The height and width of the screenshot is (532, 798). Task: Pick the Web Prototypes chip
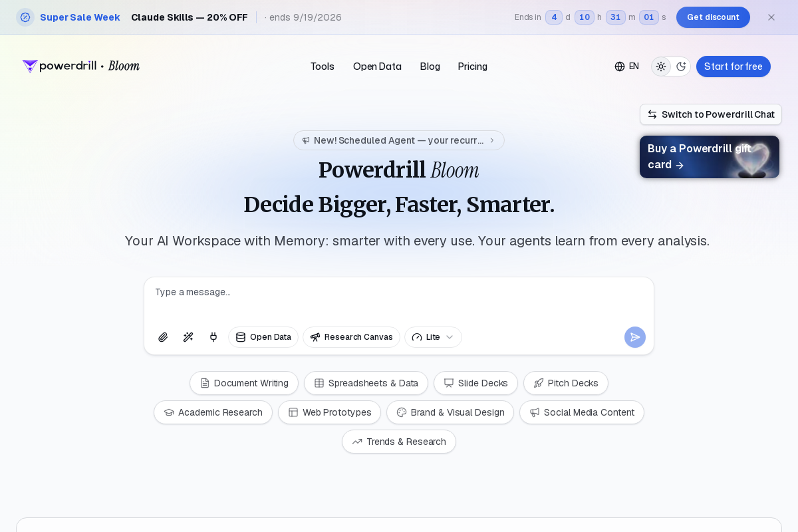coord(329,412)
